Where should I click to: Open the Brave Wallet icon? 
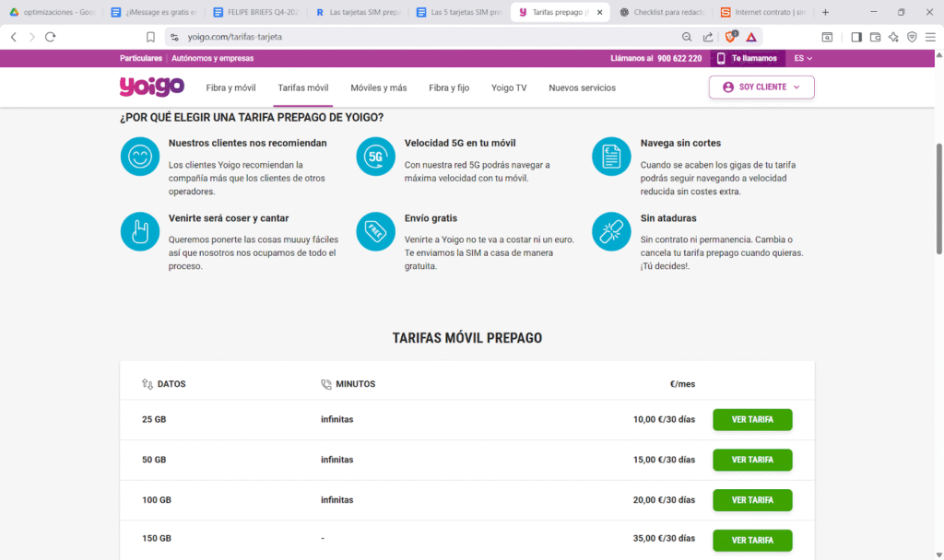point(875,37)
